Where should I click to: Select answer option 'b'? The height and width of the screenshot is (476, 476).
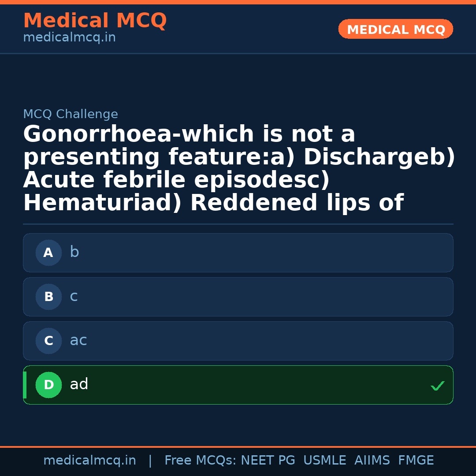(238, 253)
